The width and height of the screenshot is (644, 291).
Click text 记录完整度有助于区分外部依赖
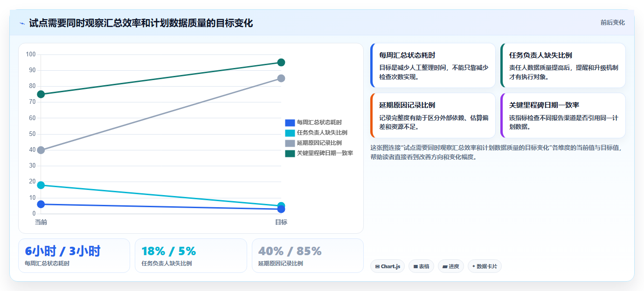pos(434,122)
